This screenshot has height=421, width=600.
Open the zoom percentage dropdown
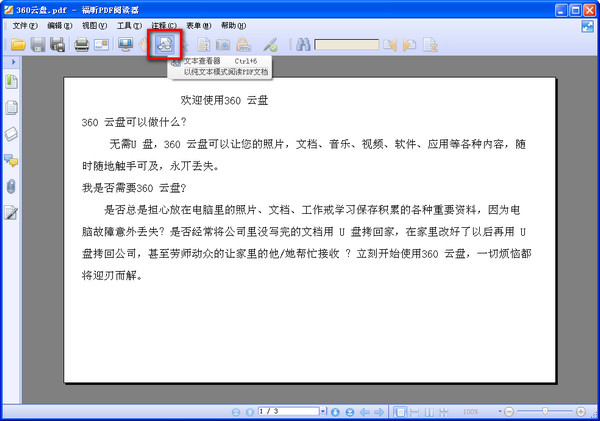(x=499, y=412)
